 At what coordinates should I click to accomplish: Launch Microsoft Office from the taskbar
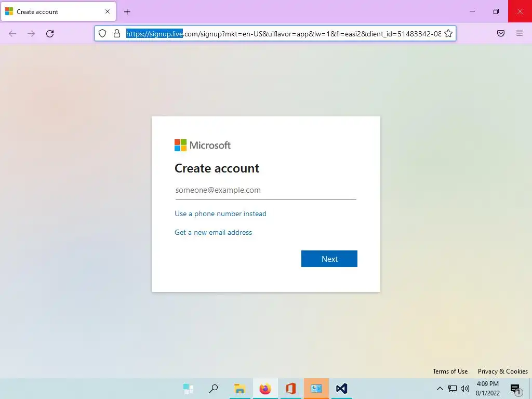pos(291,389)
